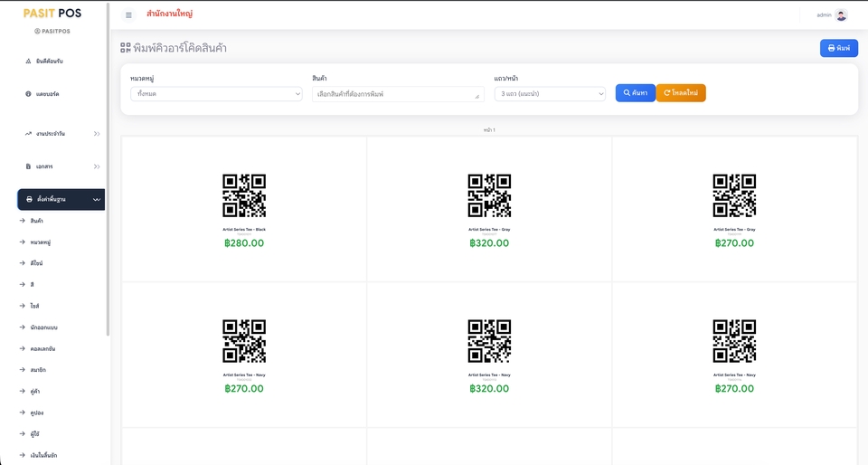This screenshot has width=868, height=465.
Task: Open the admin user avatar menu
Action: pos(841,15)
